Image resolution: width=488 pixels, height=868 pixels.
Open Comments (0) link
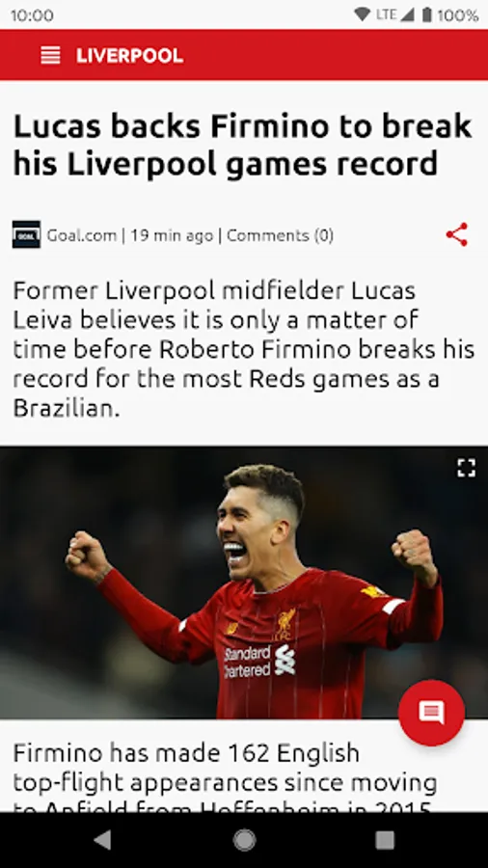coord(280,235)
